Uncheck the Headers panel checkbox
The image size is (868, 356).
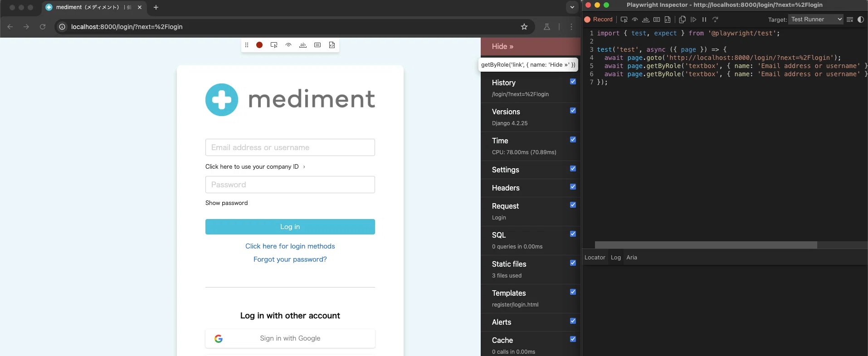[x=573, y=187]
